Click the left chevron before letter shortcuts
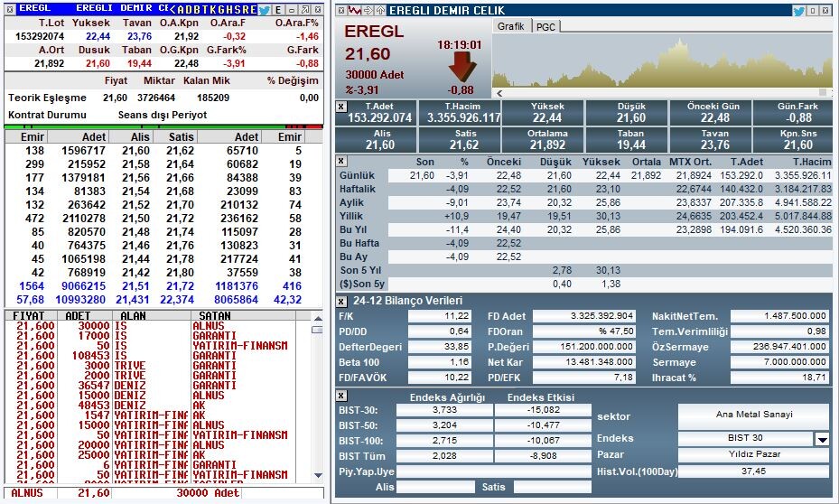This screenshot has width=839, height=504. 172,10
